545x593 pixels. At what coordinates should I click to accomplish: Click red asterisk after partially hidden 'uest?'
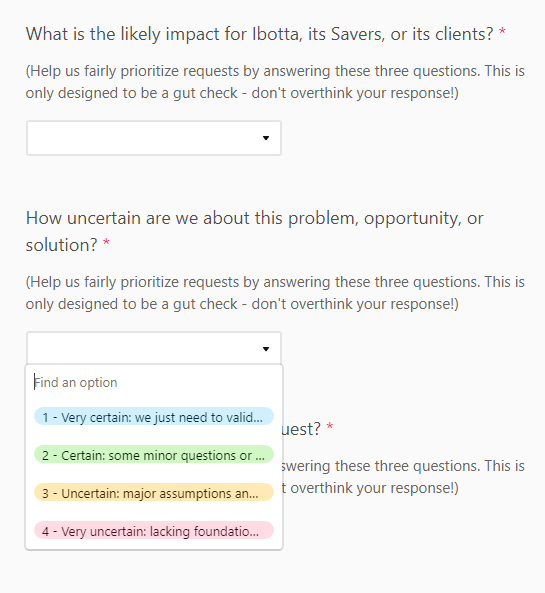(330, 427)
